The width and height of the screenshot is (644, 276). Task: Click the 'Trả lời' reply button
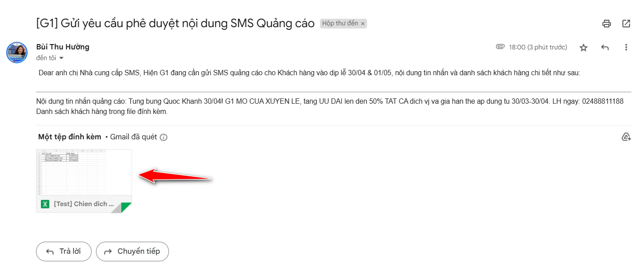64,252
